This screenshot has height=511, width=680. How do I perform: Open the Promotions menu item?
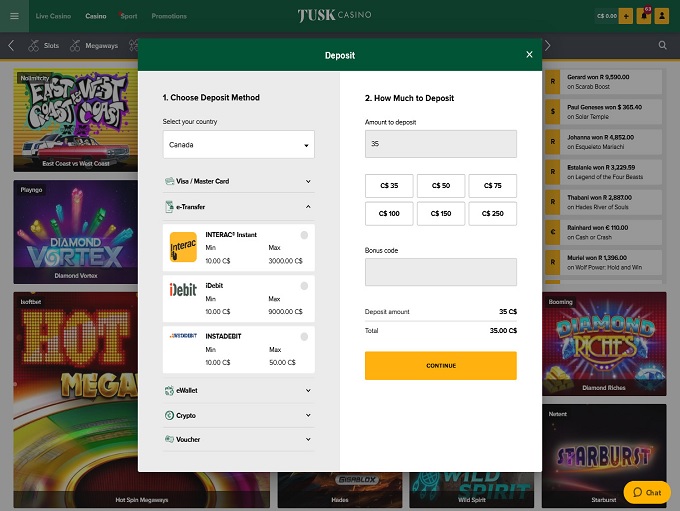pos(169,16)
